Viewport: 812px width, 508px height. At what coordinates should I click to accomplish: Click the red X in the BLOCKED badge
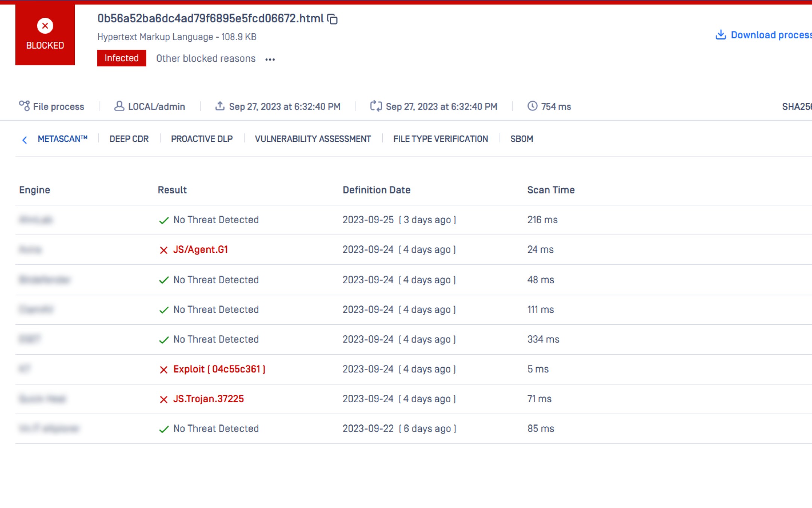45,26
